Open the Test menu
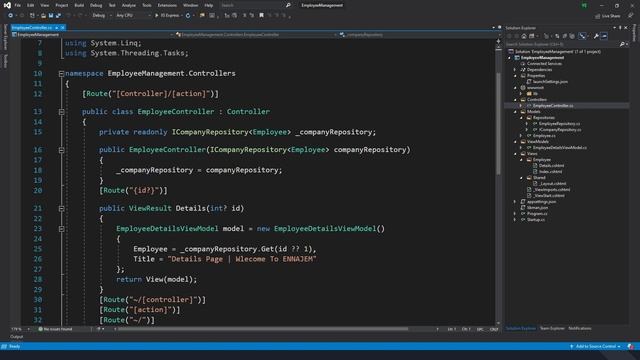Screen dimensions: 640x360 pos(112,5)
